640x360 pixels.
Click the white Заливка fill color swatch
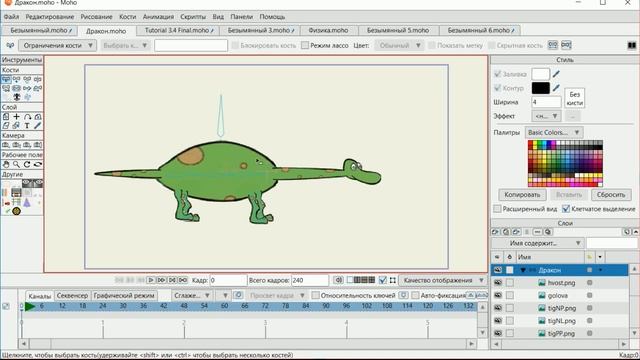[x=540, y=74]
